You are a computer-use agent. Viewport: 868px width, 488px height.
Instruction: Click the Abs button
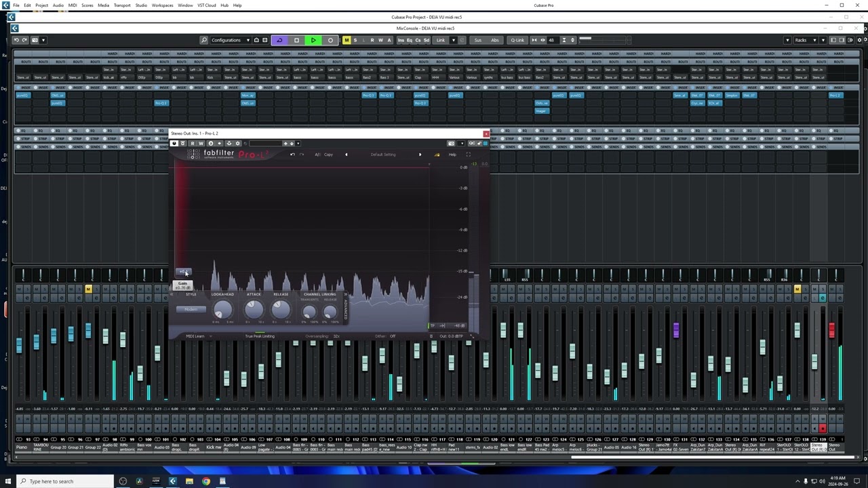tap(494, 40)
